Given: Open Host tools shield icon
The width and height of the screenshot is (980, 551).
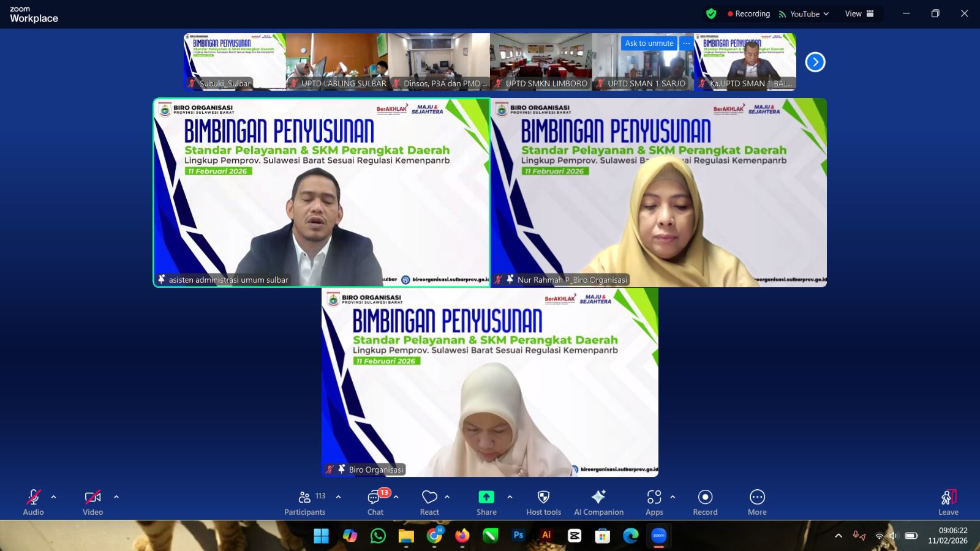Looking at the screenshot, I should [543, 503].
